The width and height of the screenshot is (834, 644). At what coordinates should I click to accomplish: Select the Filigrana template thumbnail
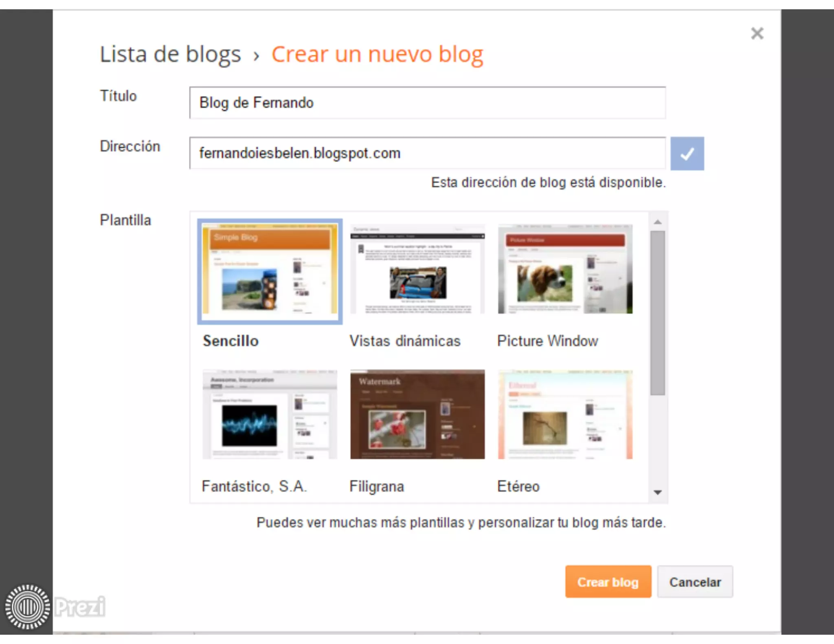(417, 414)
